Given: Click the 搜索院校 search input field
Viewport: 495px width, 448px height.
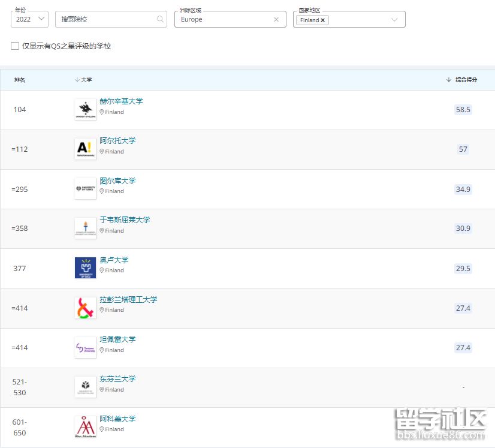Looking at the screenshot, I should [x=105, y=19].
